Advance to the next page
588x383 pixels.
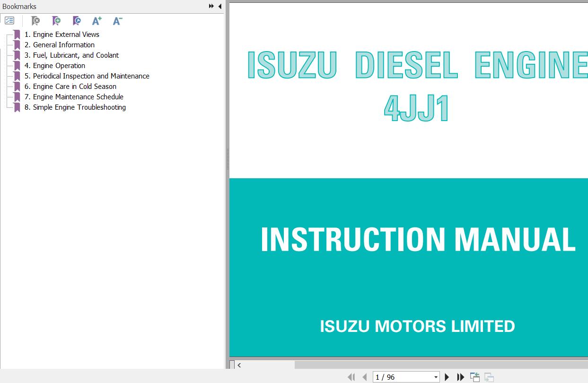coord(447,377)
